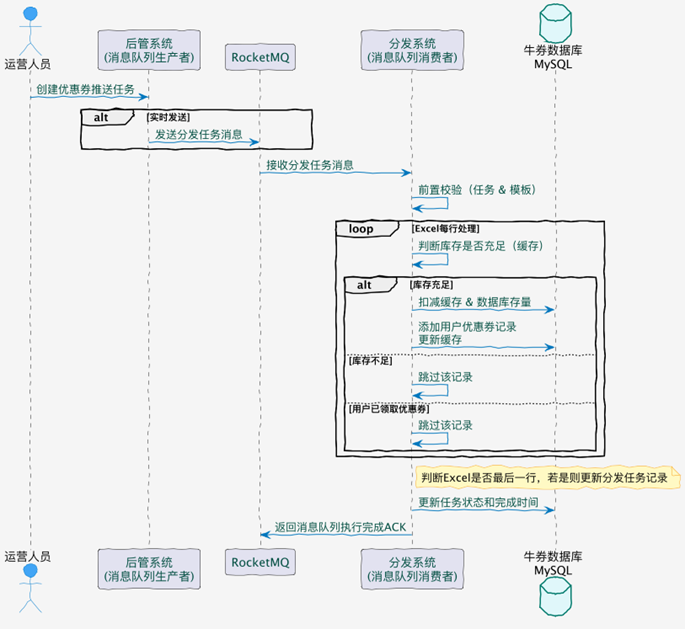Click the 前置校验（任务 & 模板）self-call label

477,189
